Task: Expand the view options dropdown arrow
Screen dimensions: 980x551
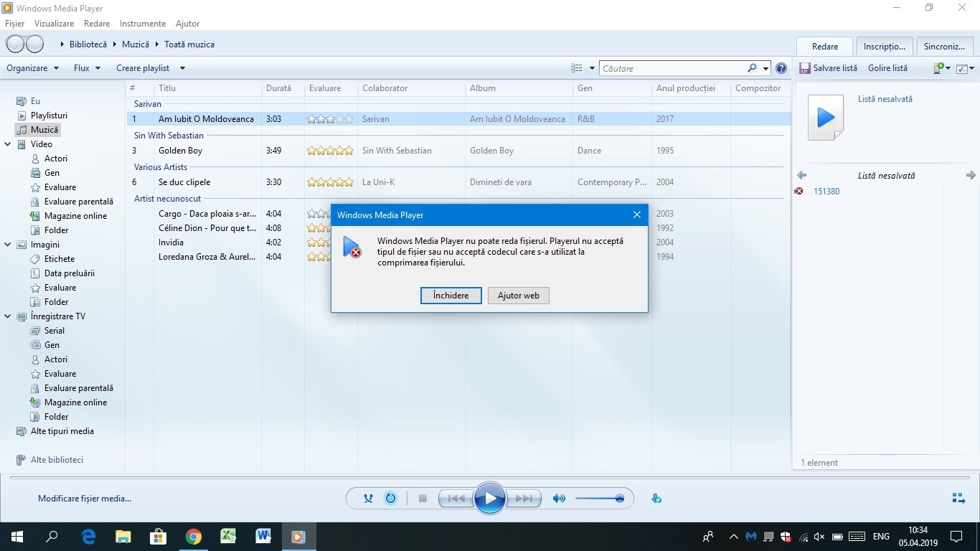Action: (592, 68)
